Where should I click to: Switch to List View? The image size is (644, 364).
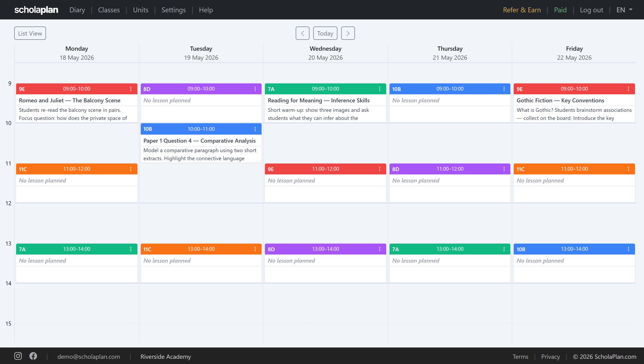30,33
